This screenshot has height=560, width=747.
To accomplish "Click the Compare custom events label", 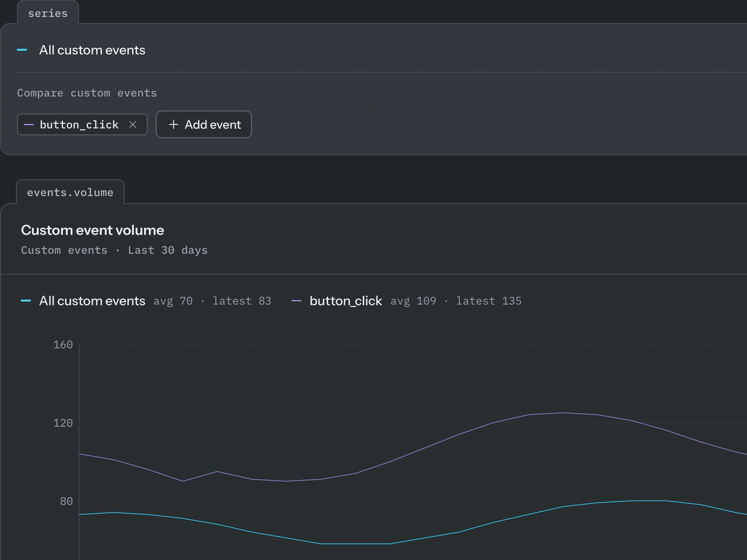I will (87, 93).
